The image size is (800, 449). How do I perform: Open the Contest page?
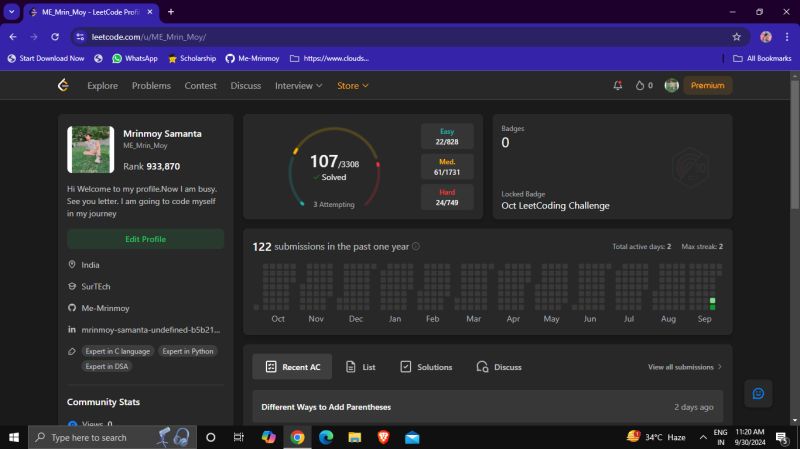201,86
